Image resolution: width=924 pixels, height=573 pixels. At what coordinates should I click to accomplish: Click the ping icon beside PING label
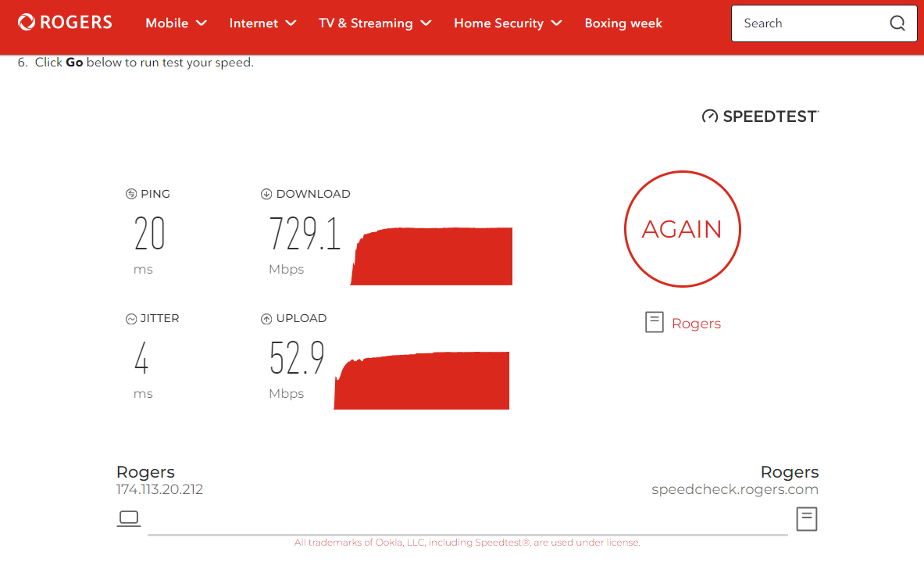(131, 194)
